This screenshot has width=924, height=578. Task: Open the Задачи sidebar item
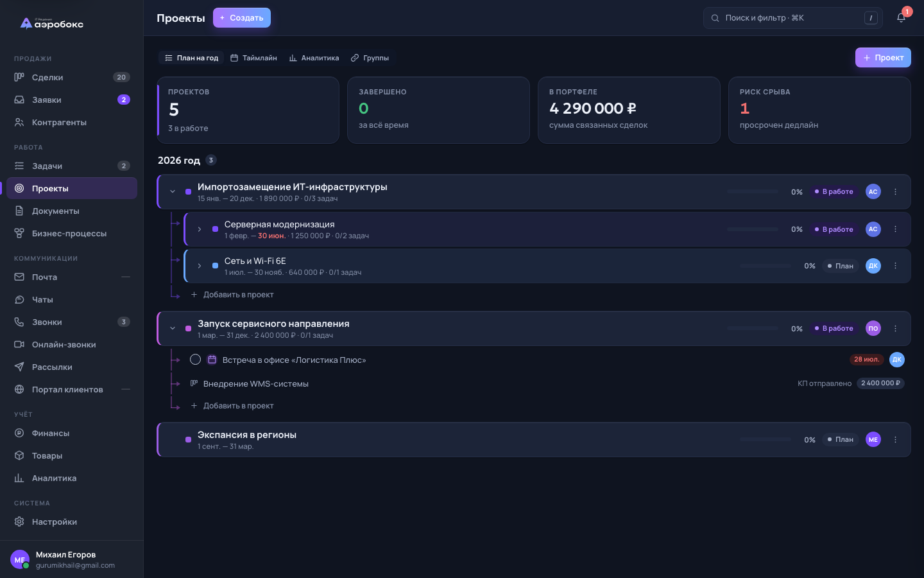point(72,166)
